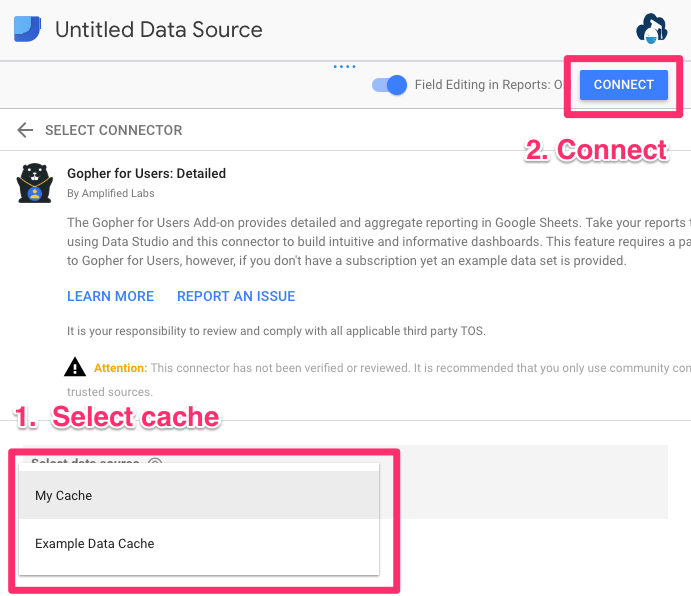Click the Data Studio logo icon

tap(27, 29)
